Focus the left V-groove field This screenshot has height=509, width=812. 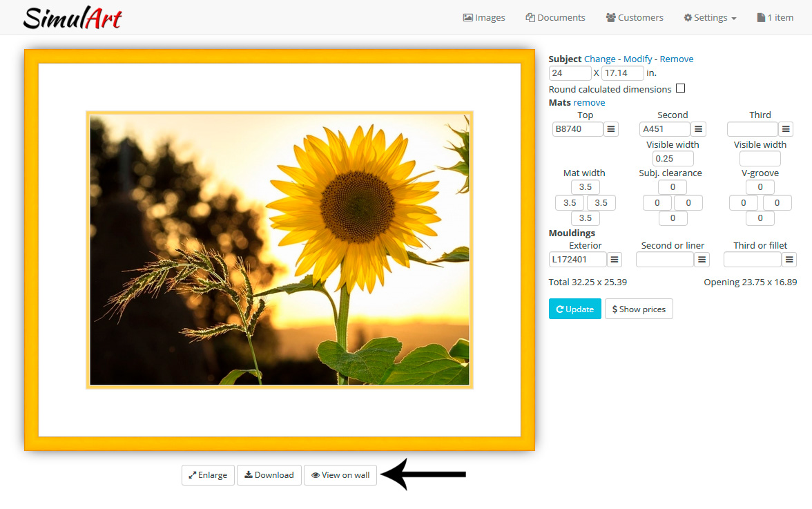pyautogui.click(x=743, y=202)
